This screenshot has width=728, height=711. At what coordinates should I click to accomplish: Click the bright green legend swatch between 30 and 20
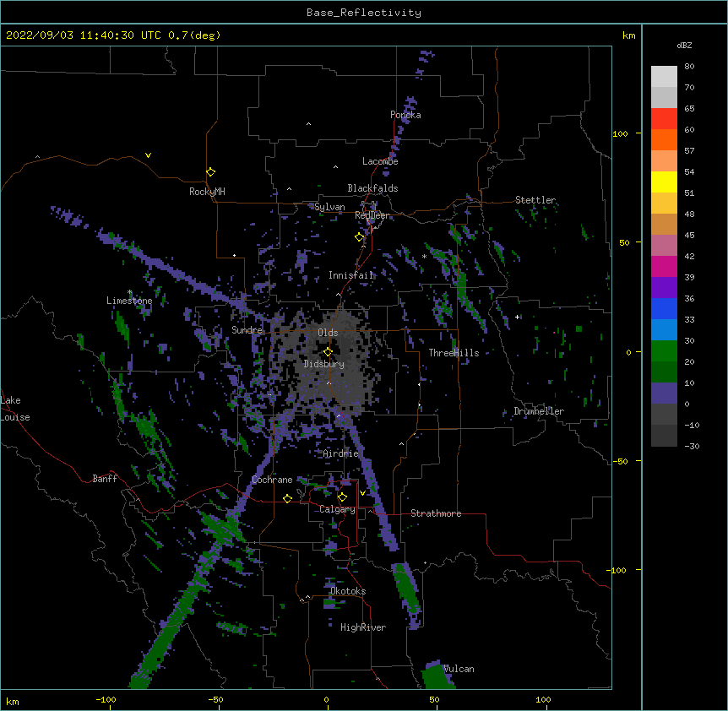click(664, 351)
